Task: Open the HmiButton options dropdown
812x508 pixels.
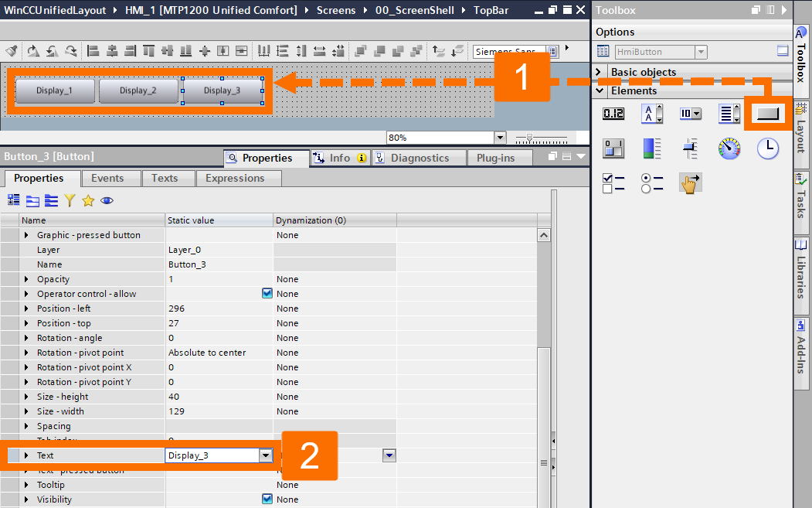Action: tap(702, 52)
